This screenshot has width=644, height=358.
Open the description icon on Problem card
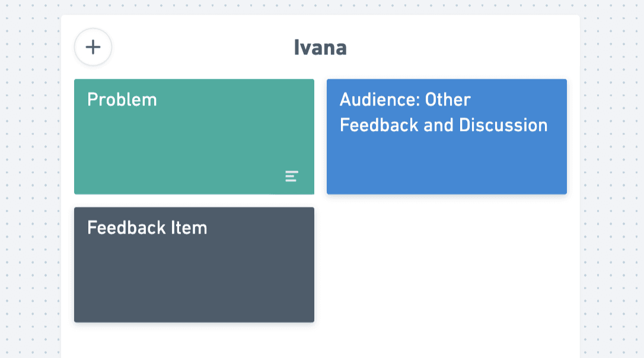[291, 176]
